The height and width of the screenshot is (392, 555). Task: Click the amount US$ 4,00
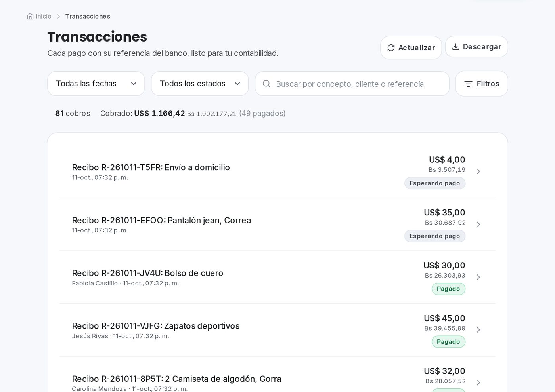tap(447, 160)
